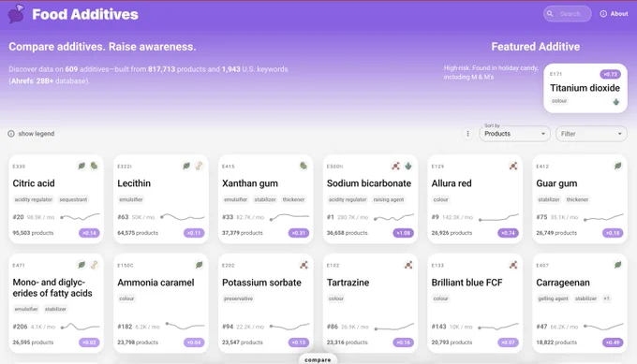Click the molecule icon on Potassium sorbate card
The image size is (637, 364).
(x=304, y=265)
